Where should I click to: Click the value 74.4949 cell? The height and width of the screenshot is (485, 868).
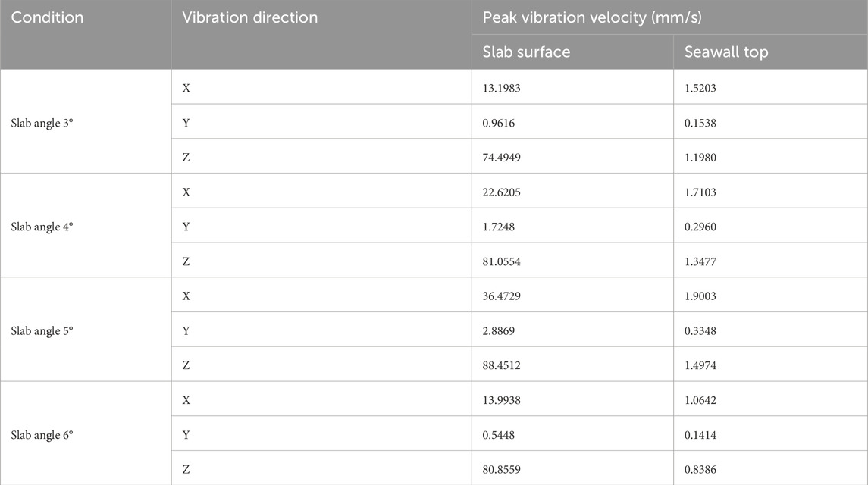click(x=572, y=157)
